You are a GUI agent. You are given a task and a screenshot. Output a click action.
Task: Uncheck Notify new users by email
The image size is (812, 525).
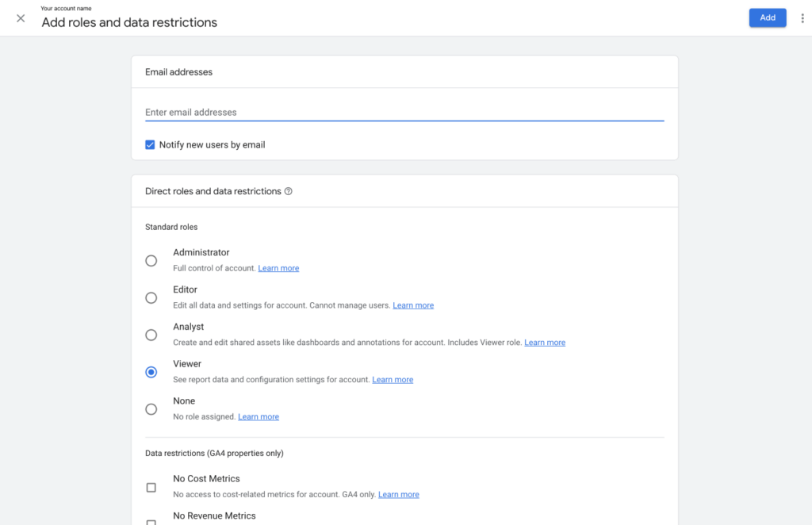[150, 145]
